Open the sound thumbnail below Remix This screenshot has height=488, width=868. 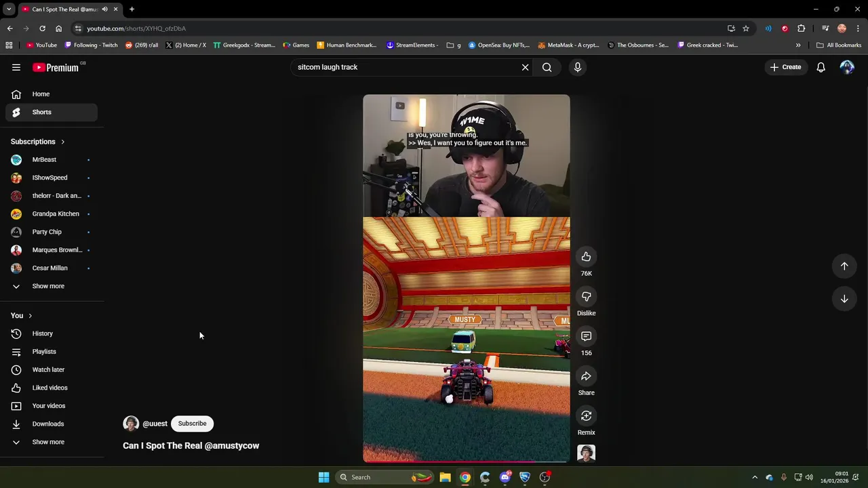[x=586, y=453]
